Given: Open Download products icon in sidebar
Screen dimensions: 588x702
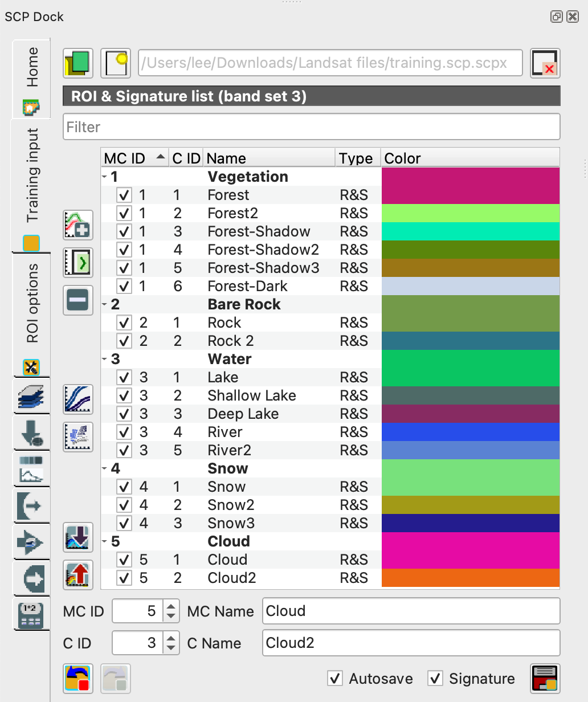Looking at the screenshot, I should pos(31,433).
